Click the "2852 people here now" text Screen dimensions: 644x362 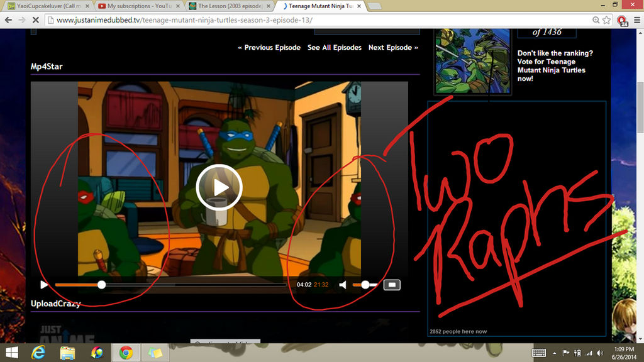tap(458, 331)
